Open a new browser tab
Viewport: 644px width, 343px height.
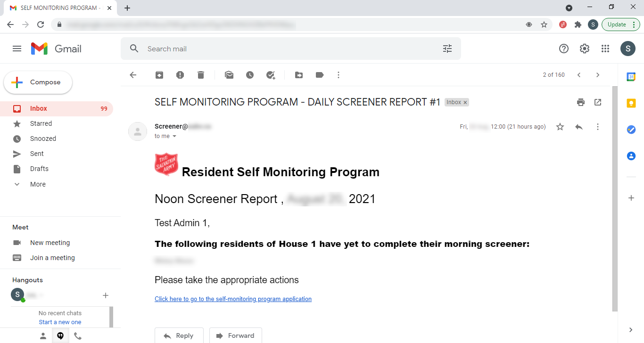(127, 8)
